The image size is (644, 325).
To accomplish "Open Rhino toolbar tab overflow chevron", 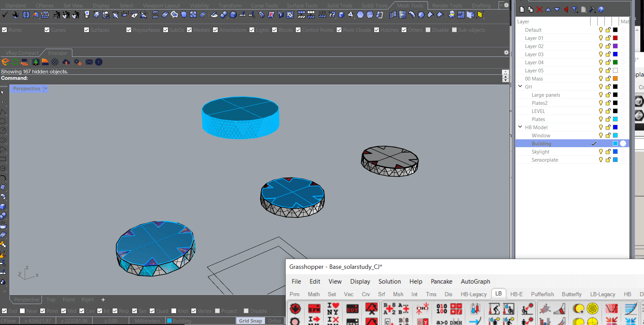I will point(501,5).
